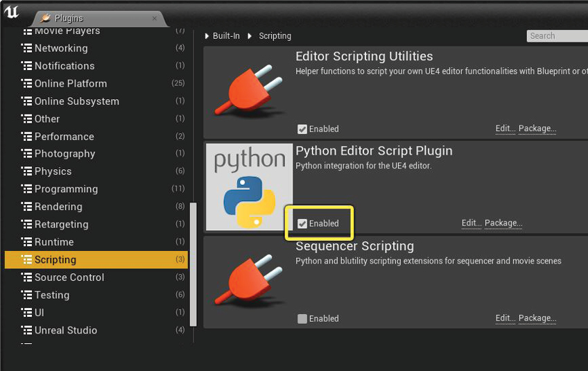Click Package for Python Editor Script Plugin
588x371 pixels.
pyautogui.click(x=503, y=223)
